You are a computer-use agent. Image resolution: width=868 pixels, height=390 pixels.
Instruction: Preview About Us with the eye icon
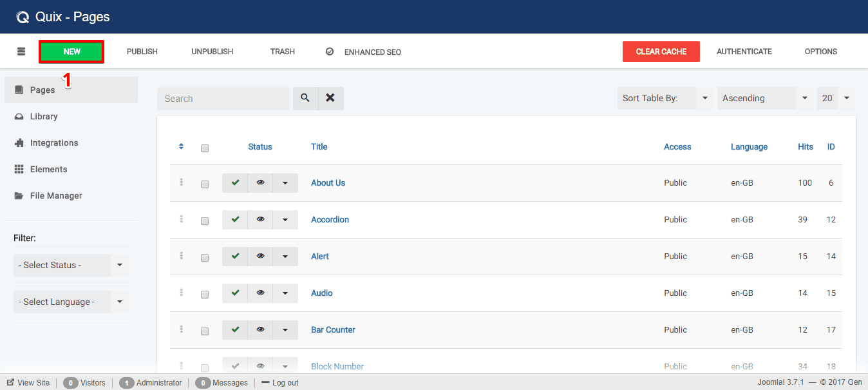pos(260,183)
